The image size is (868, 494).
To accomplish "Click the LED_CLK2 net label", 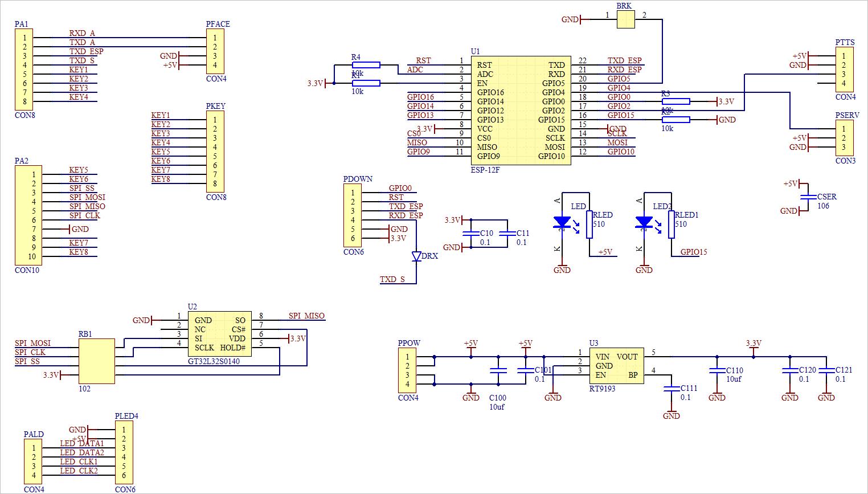I will pos(79,471).
